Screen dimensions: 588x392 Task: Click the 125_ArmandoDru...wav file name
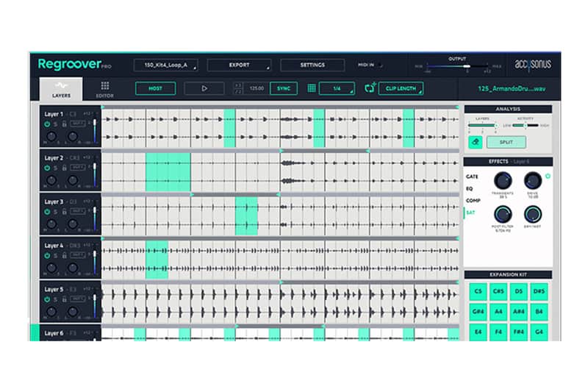point(512,89)
